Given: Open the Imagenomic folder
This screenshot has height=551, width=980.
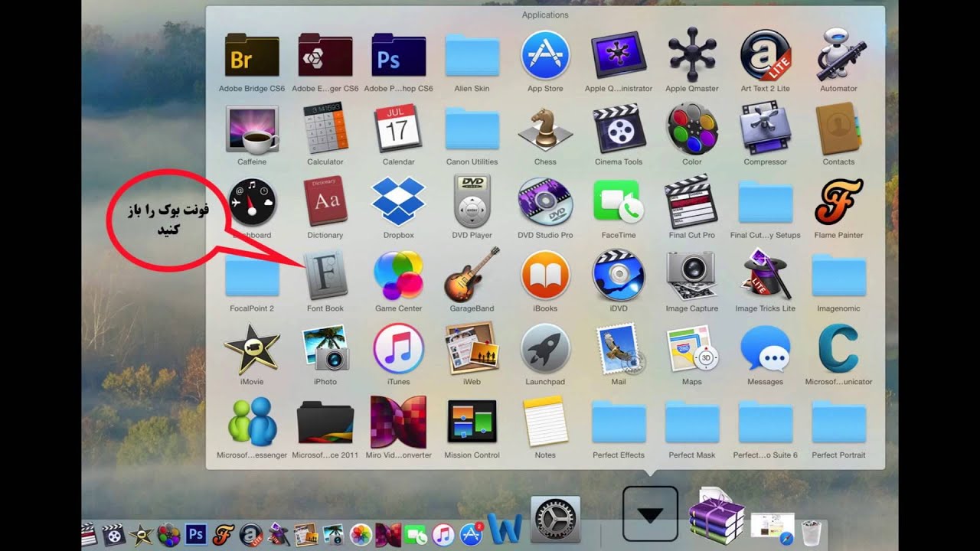Looking at the screenshot, I should pyautogui.click(x=839, y=275).
